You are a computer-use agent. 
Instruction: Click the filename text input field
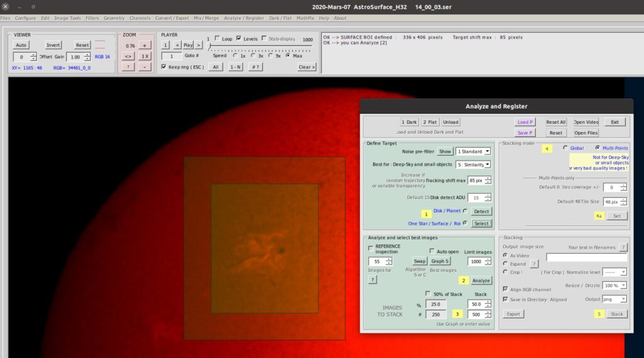[x=586, y=258]
